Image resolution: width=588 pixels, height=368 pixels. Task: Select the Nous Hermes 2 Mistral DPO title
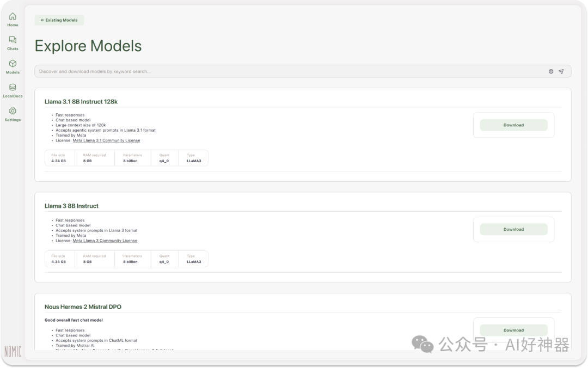coord(83,307)
